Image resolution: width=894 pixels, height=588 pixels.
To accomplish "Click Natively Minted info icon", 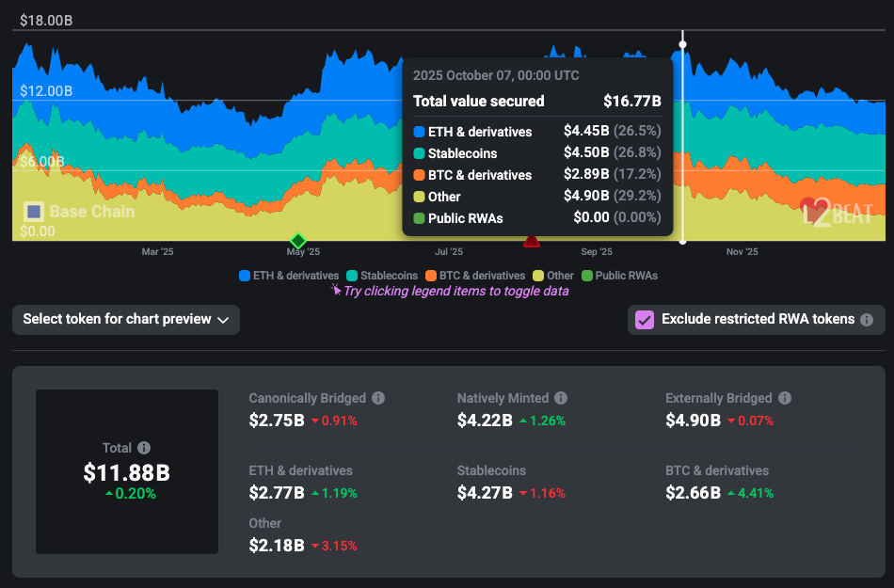I will tap(561, 399).
